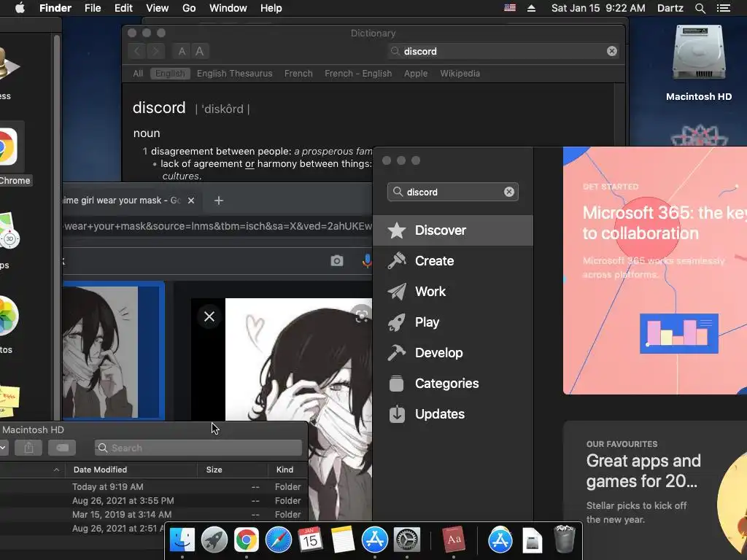Open Microsoft 365 featured story card

[x=655, y=271]
